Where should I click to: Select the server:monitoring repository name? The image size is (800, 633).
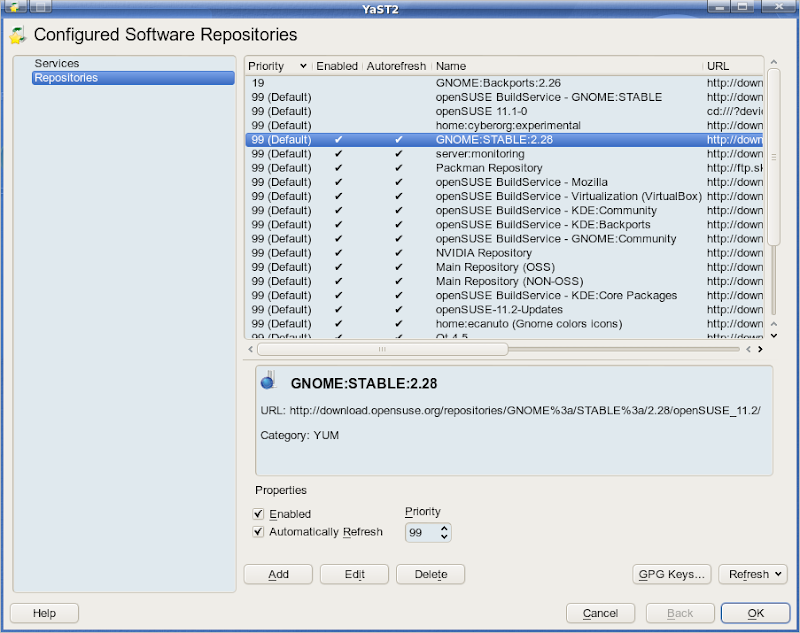(480, 154)
